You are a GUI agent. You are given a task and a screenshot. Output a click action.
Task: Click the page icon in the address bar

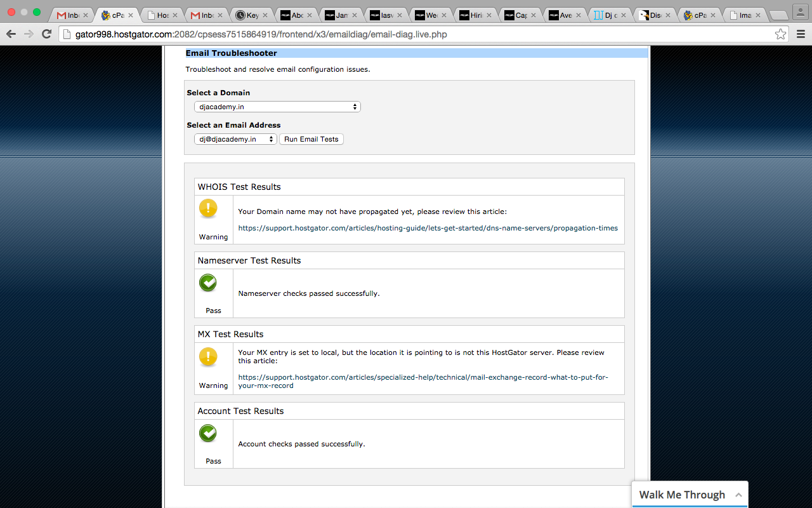(x=67, y=34)
